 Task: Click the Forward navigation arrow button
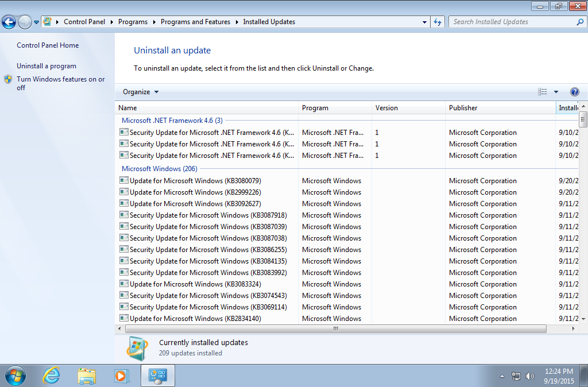pos(25,22)
